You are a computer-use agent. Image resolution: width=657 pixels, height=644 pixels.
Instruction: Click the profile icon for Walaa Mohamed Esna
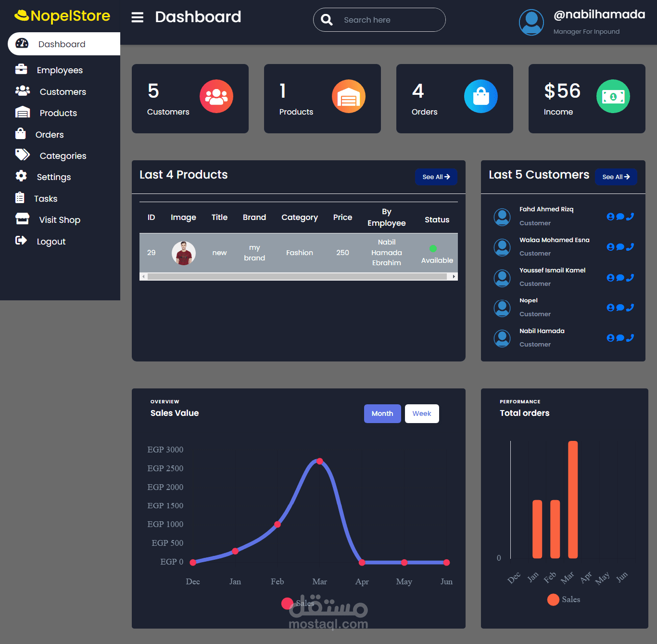pos(611,247)
